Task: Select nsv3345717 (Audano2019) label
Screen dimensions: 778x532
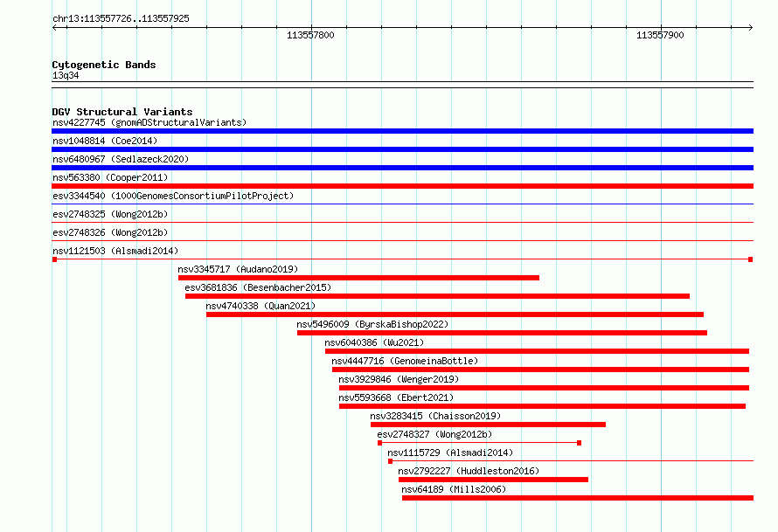Action: pyautogui.click(x=238, y=269)
